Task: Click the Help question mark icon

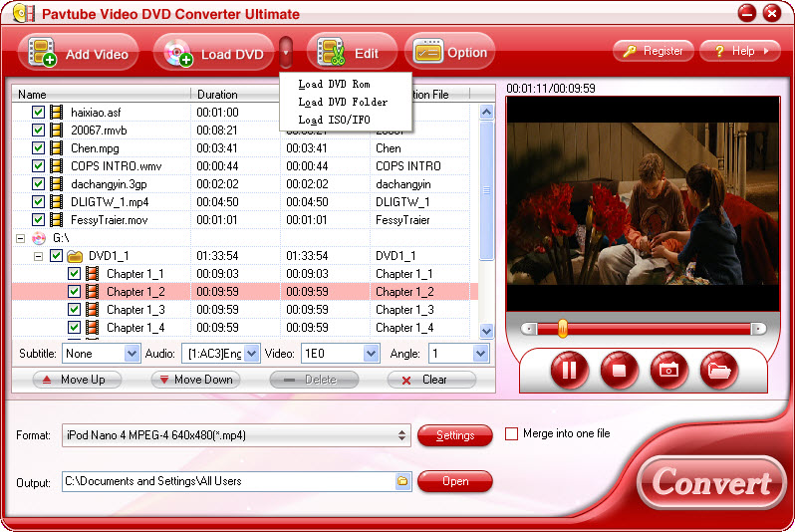Action: [719, 51]
